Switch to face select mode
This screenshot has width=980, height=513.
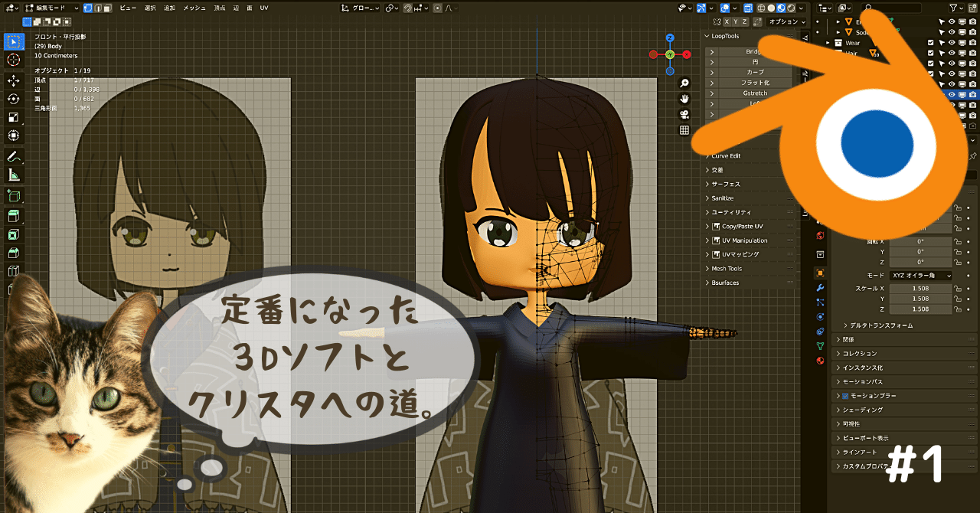coord(109,8)
